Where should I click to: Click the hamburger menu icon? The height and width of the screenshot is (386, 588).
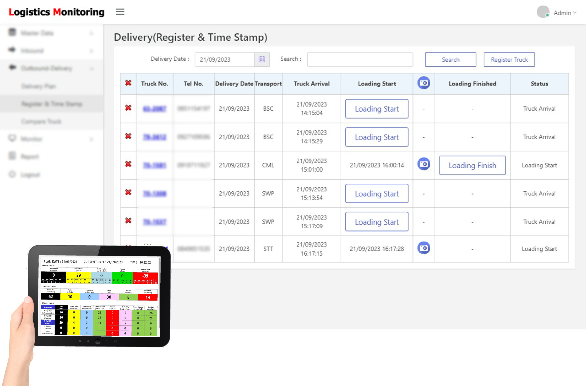[120, 12]
